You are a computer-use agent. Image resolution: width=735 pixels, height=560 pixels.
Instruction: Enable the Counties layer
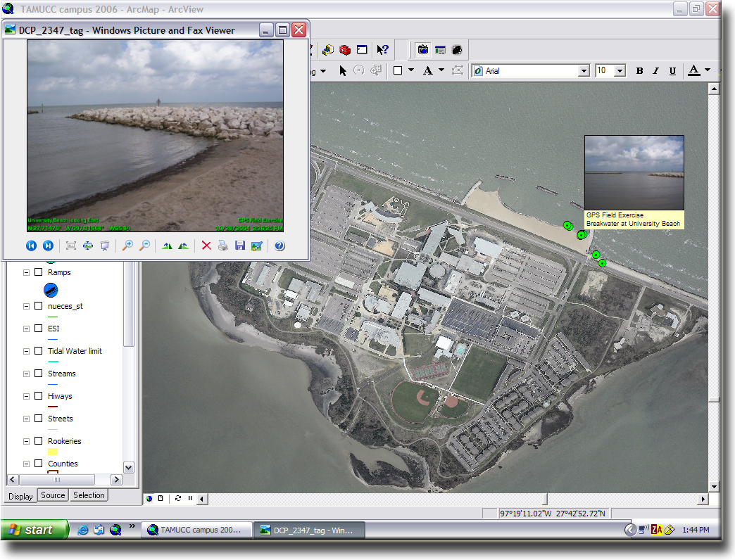(39, 463)
